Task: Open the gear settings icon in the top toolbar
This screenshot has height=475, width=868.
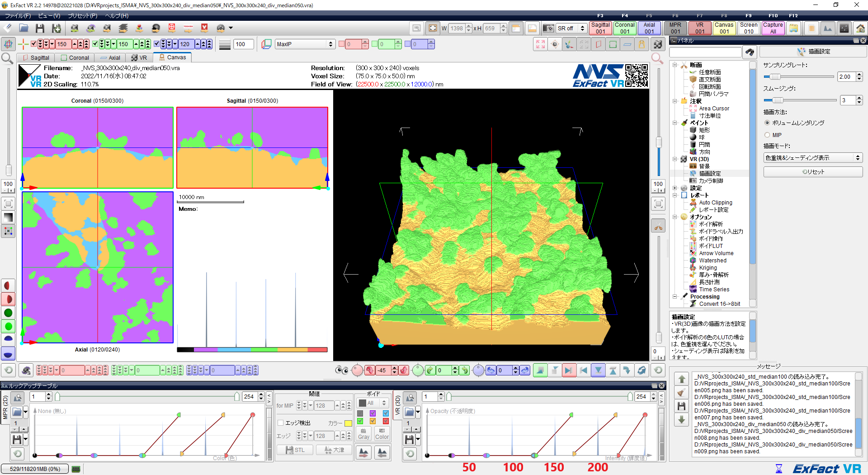Action: tap(221, 28)
